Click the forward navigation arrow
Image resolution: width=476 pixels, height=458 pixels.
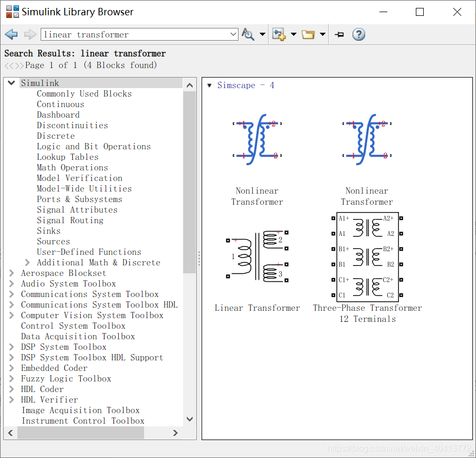pos(30,34)
